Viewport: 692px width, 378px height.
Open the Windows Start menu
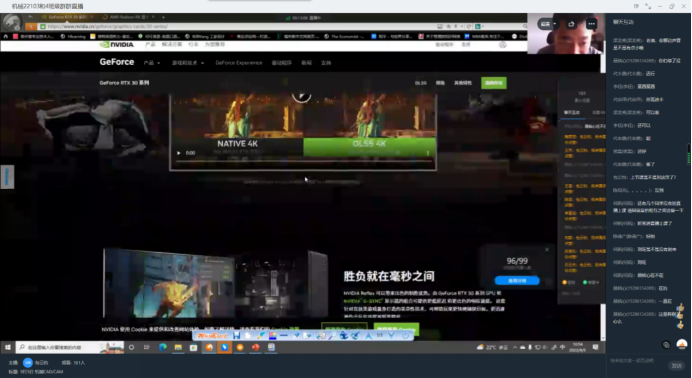8,347
